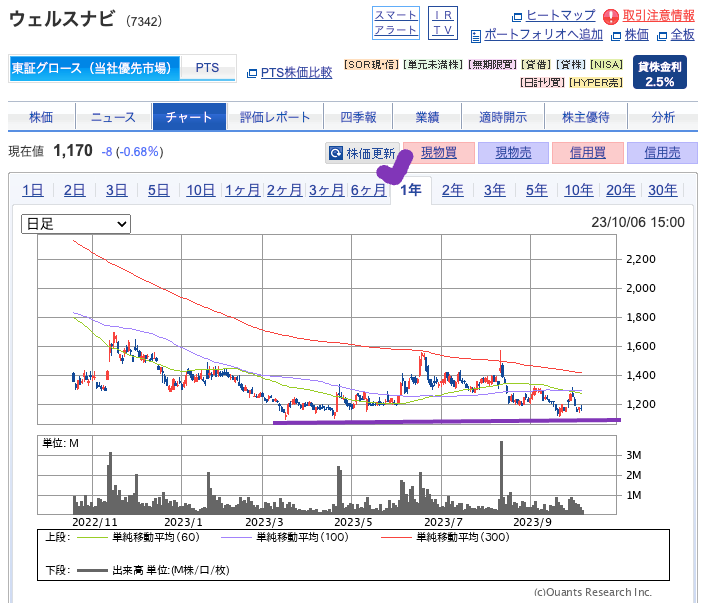Select the 5日 chart period
Image resolution: width=705 pixels, height=603 pixels.
coord(159,190)
